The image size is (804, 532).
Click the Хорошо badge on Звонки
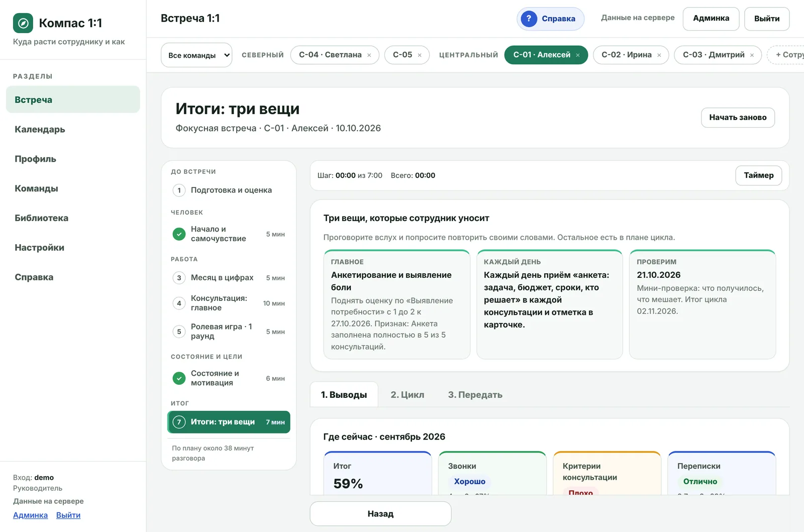tap(469, 481)
